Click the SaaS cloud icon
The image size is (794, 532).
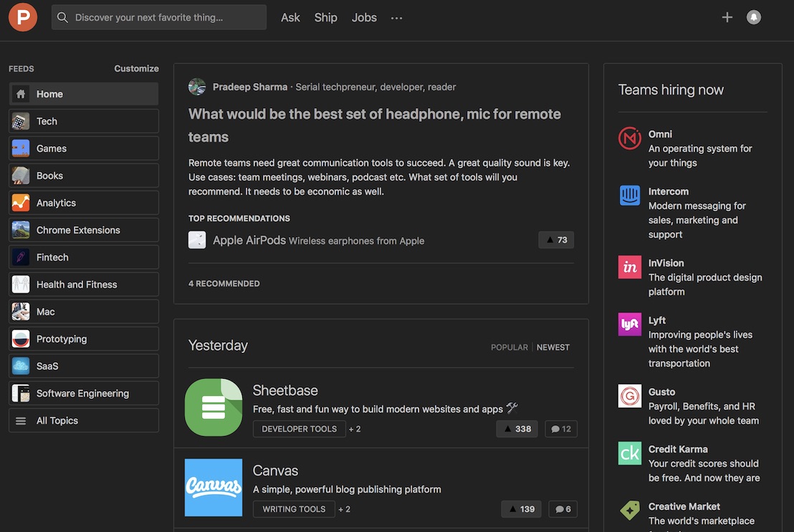pos(21,366)
